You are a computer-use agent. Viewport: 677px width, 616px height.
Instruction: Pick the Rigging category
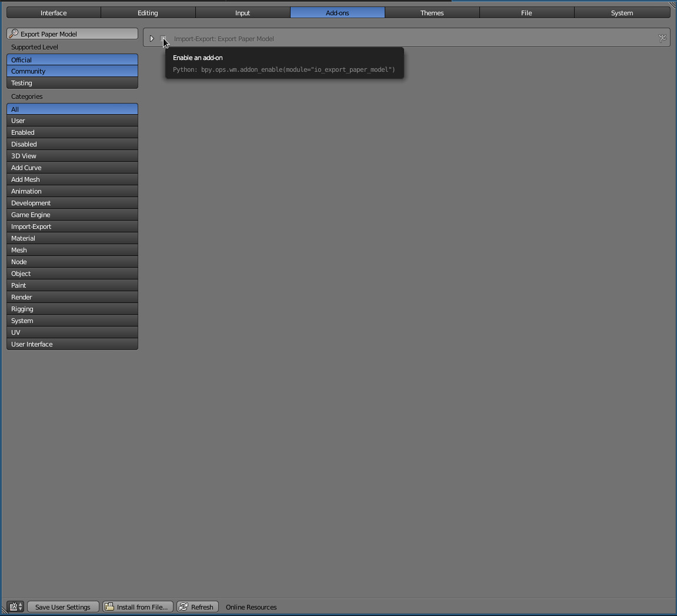tap(72, 309)
